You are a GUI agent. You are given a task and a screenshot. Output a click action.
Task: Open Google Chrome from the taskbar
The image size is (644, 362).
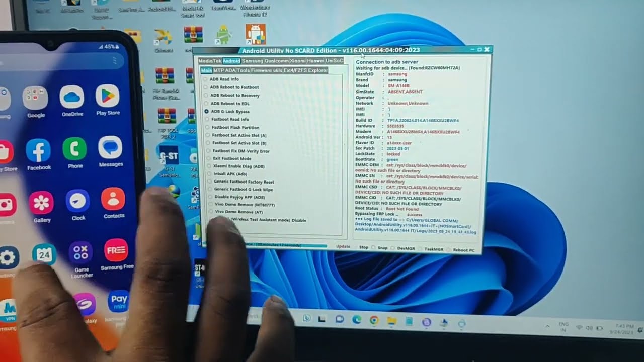tap(374, 320)
